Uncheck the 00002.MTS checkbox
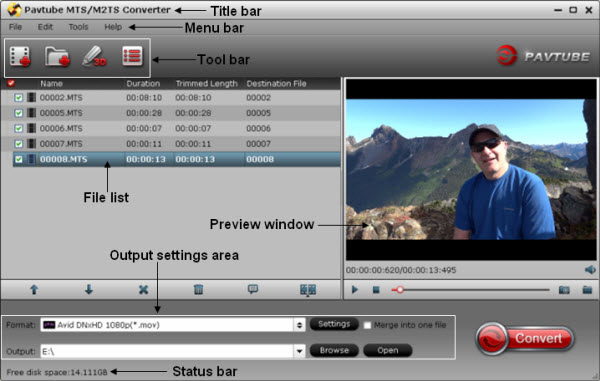This screenshot has height=381, width=600. click(18, 98)
